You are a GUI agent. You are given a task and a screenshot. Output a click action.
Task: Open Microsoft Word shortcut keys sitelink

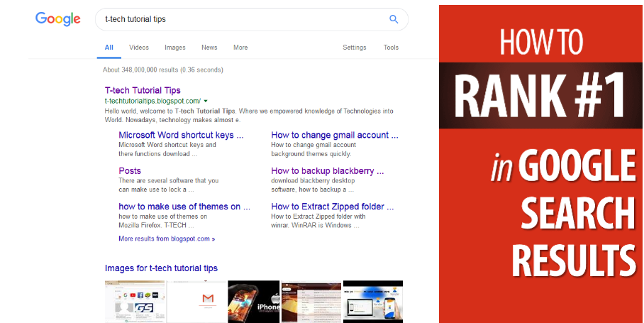(181, 135)
